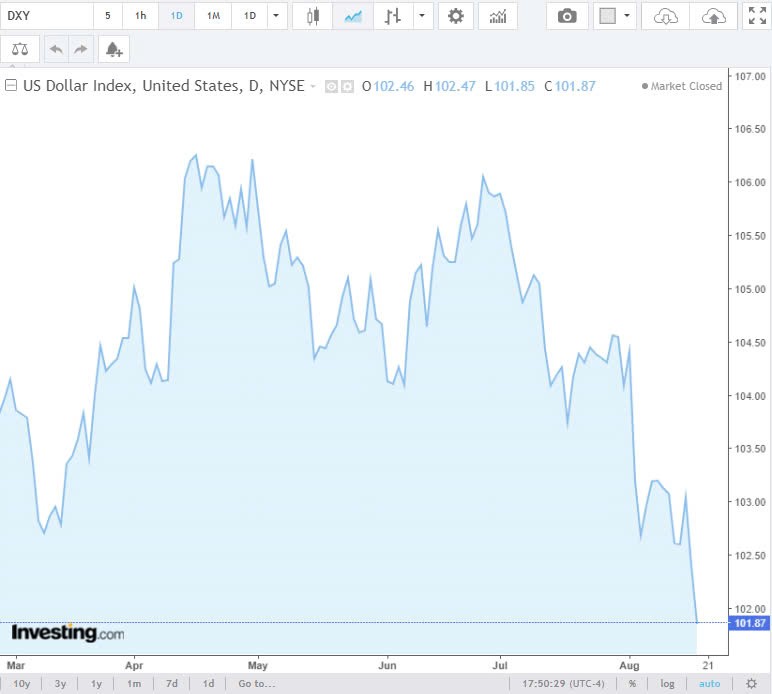Click the redo arrow
Image resolution: width=772 pixels, height=694 pixels.
coord(81,49)
